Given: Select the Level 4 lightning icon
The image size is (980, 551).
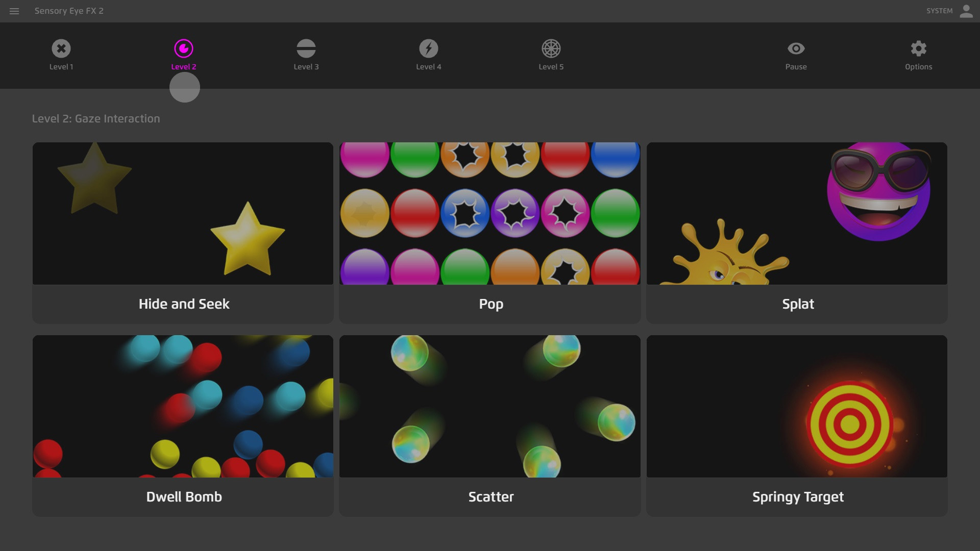Looking at the screenshot, I should [x=429, y=48].
